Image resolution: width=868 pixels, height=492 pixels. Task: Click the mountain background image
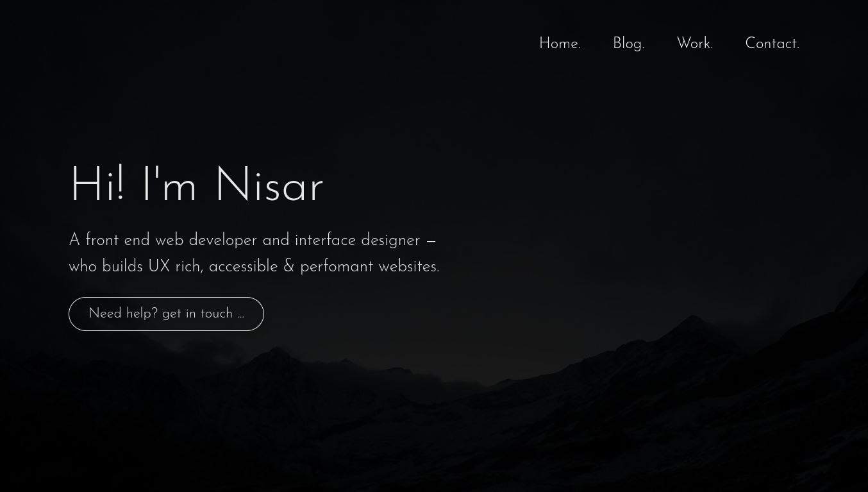click(x=641, y=398)
